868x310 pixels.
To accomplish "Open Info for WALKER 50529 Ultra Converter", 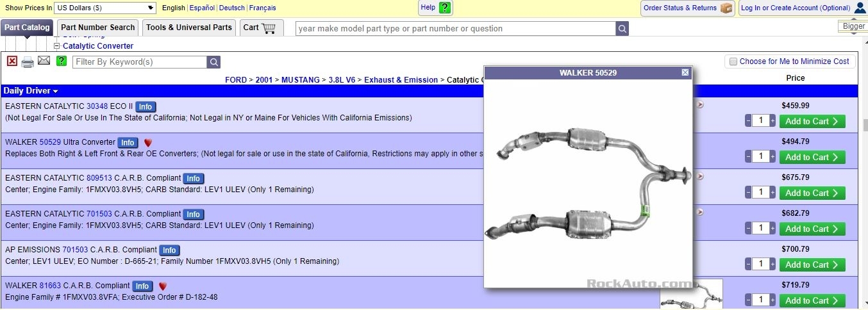I will [128, 143].
